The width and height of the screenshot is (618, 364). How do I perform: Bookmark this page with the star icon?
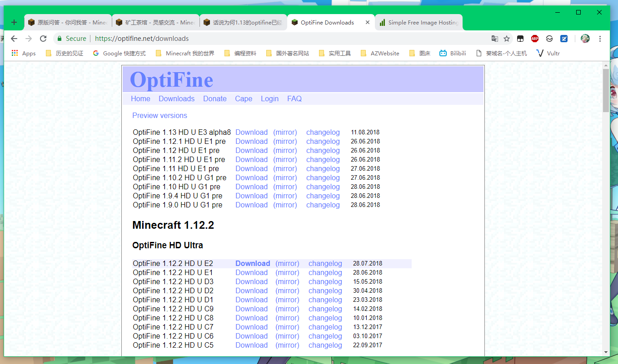[x=507, y=39]
